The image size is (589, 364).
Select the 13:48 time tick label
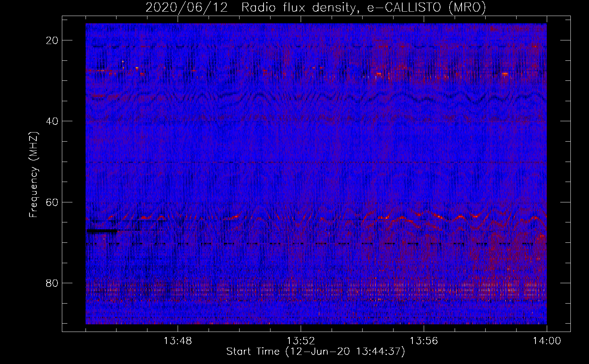click(178, 341)
